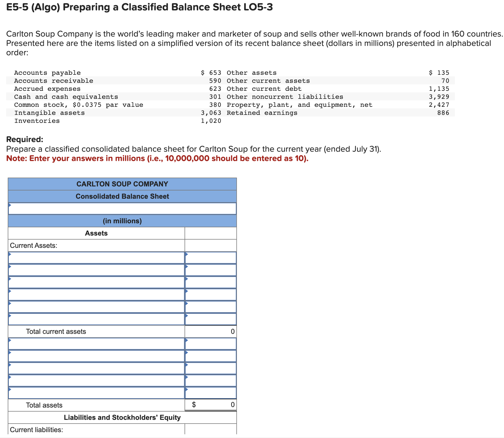Image resolution: width=504 pixels, height=438 pixels.
Task: Open the sixth account dropdown above Total current assets
Action: [96, 319]
